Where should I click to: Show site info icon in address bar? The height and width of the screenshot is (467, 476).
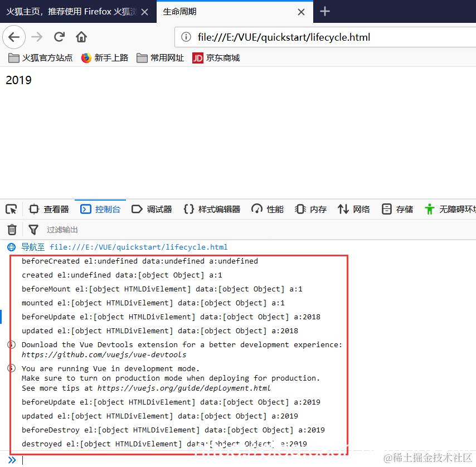coord(186,37)
